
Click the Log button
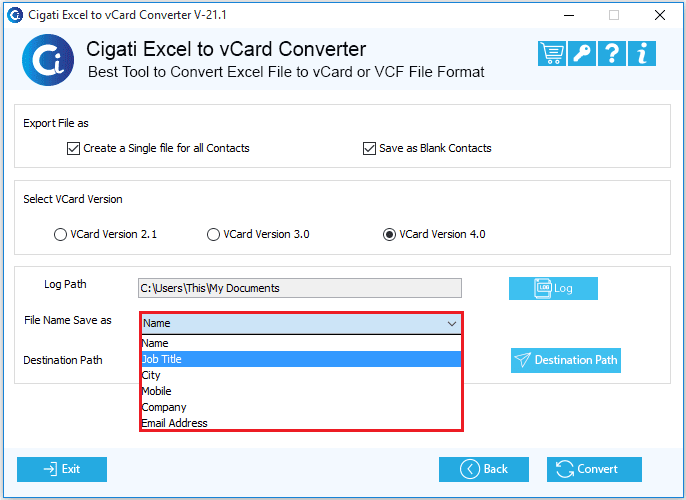(553, 288)
